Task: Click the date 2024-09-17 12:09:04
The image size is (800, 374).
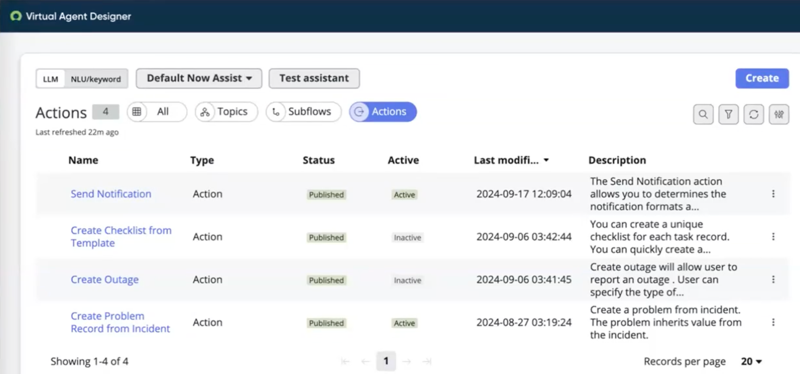Action: coord(524,194)
